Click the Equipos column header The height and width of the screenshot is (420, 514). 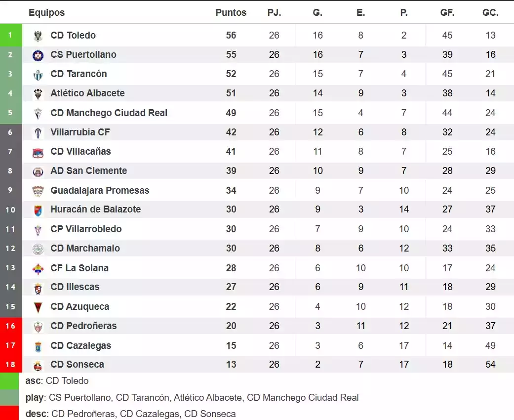[x=46, y=13]
